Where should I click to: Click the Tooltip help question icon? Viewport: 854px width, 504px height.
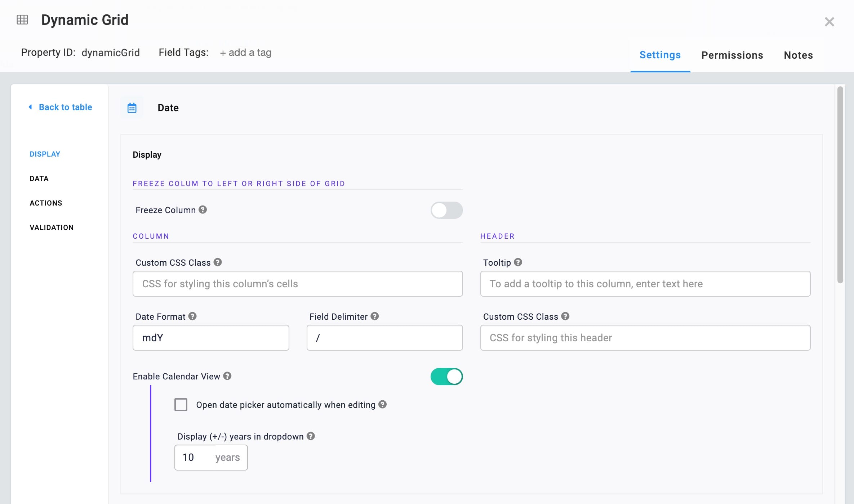518,262
